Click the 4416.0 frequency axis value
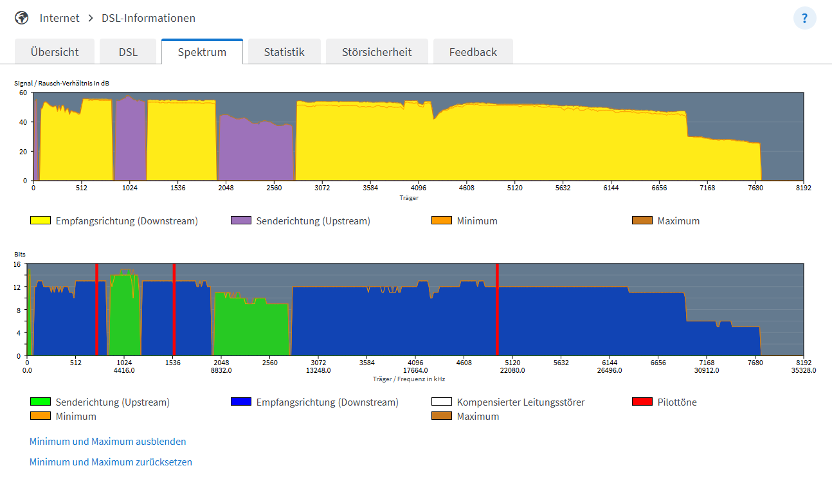 tap(124, 370)
